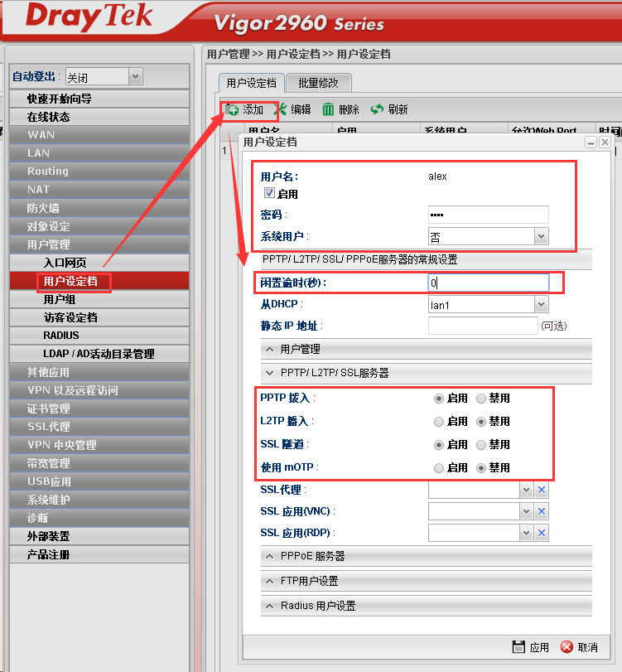Open 在线状态 in sidebar

99,117
